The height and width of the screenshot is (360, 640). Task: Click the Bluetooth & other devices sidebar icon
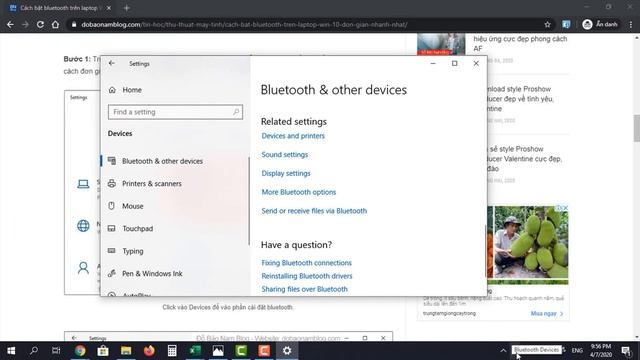(112, 161)
